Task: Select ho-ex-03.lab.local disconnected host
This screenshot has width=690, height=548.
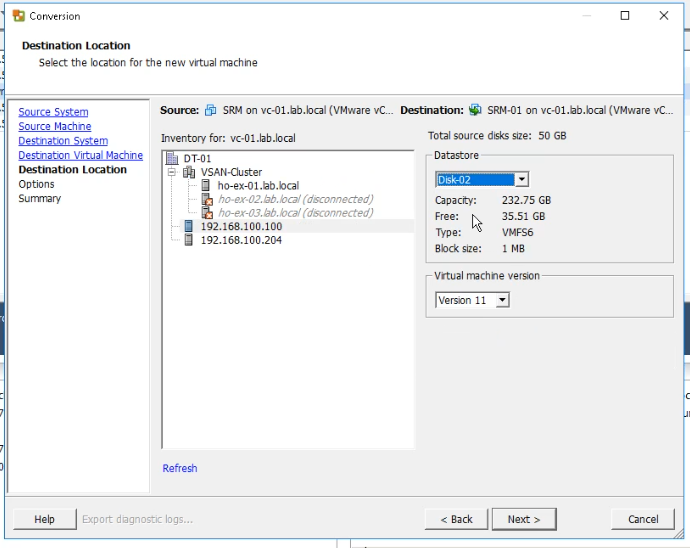Action: [x=295, y=213]
